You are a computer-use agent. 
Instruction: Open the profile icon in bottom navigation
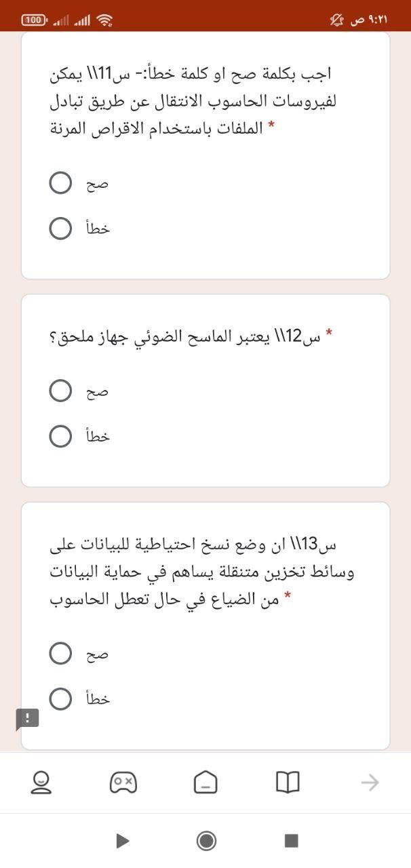(x=41, y=783)
